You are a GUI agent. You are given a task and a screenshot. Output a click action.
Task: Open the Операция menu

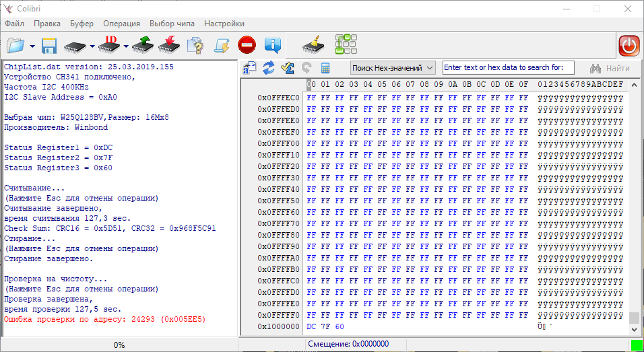pos(121,24)
